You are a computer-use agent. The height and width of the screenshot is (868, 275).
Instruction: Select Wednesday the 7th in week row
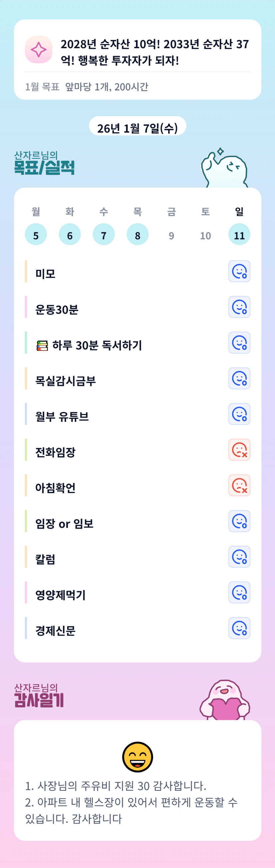point(104,235)
